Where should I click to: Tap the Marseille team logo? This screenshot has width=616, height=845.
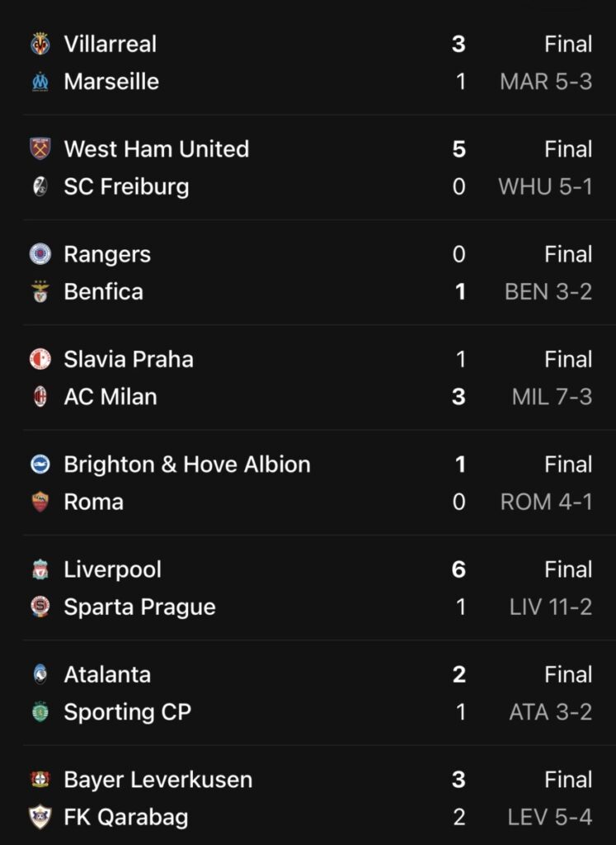40,82
